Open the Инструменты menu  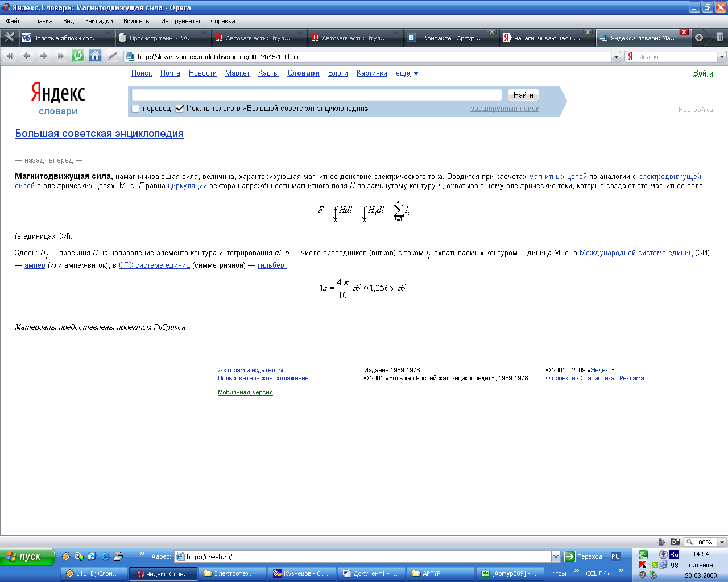click(x=180, y=21)
